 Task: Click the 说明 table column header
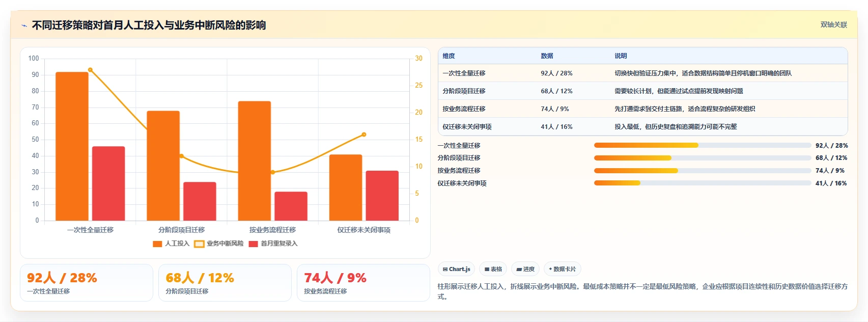point(621,56)
